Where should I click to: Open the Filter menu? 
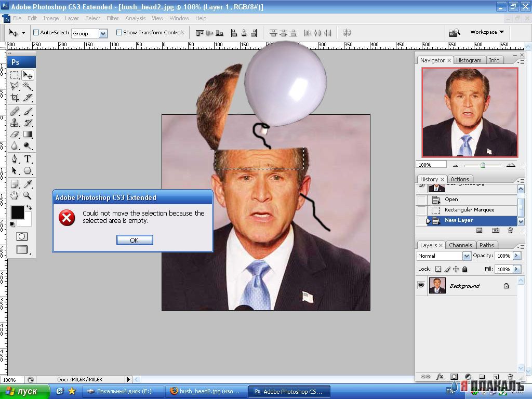[x=113, y=18]
